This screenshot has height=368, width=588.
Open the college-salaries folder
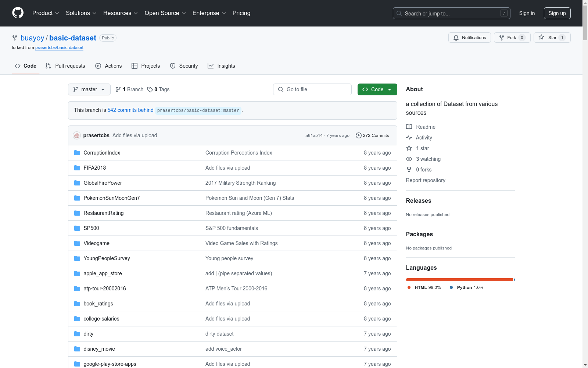pos(101,319)
